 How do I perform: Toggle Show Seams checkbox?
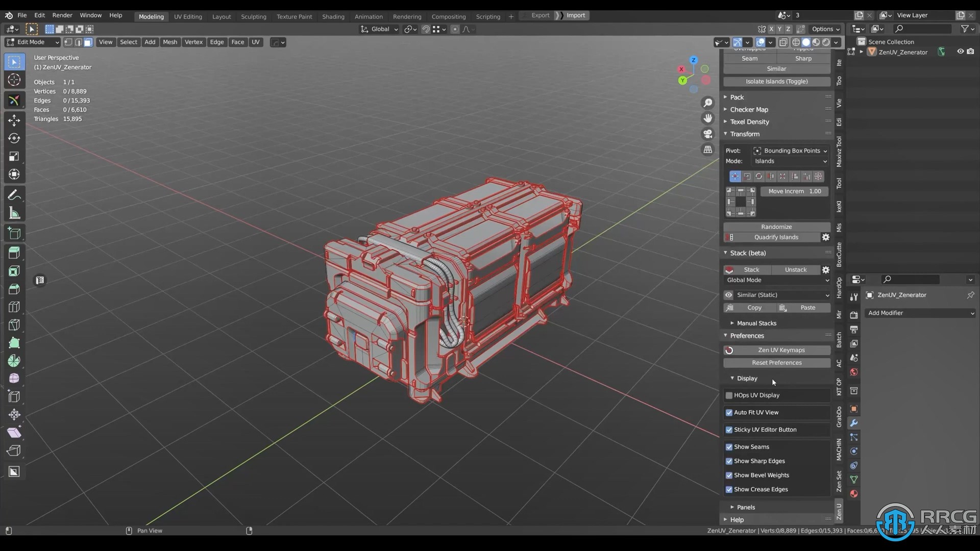coord(728,446)
